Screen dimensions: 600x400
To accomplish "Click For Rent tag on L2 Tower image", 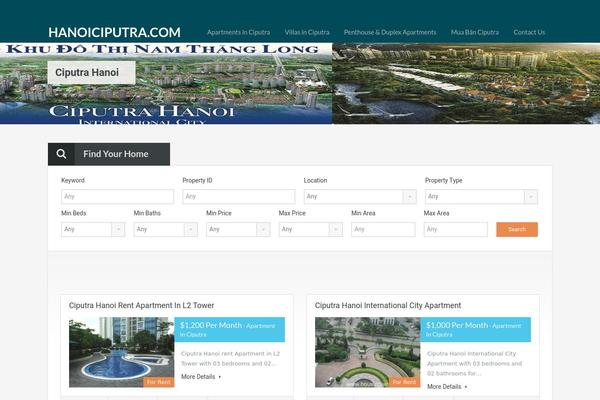I will click(159, 382).
